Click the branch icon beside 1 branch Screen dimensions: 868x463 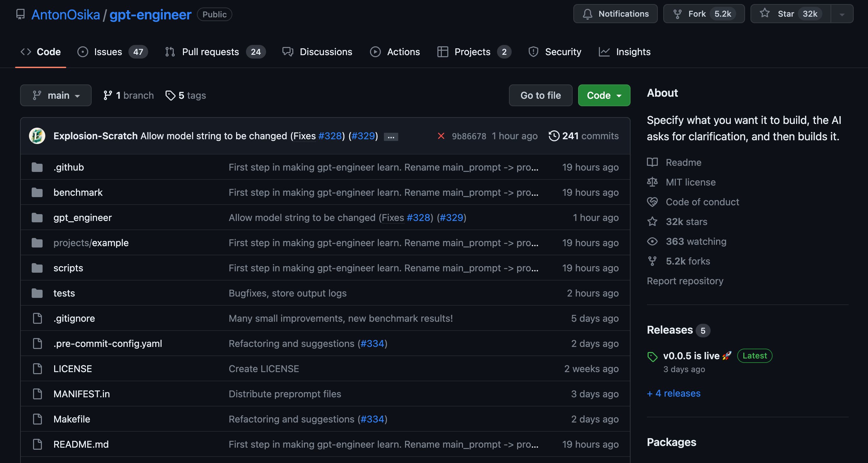[x=108, y=95]
